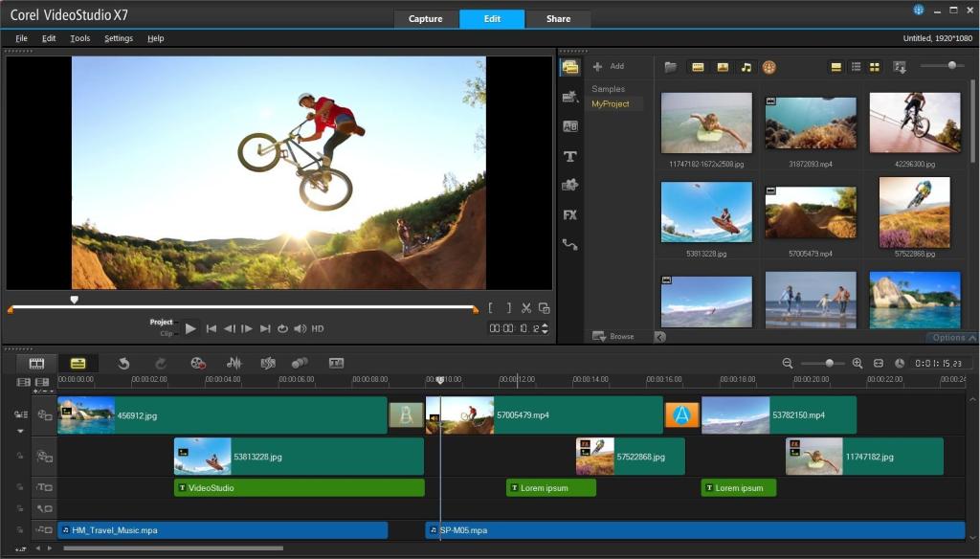
Task: Switch to the Share tab
Action: pyautogui.click(x=558, y=19)
